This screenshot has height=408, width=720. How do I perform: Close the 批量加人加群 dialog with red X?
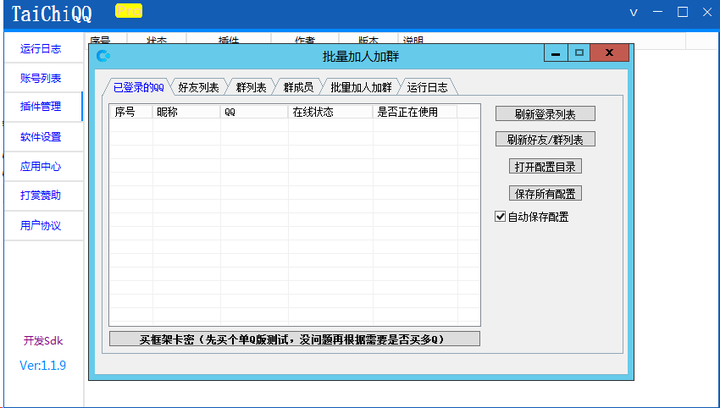pos(609,53)
